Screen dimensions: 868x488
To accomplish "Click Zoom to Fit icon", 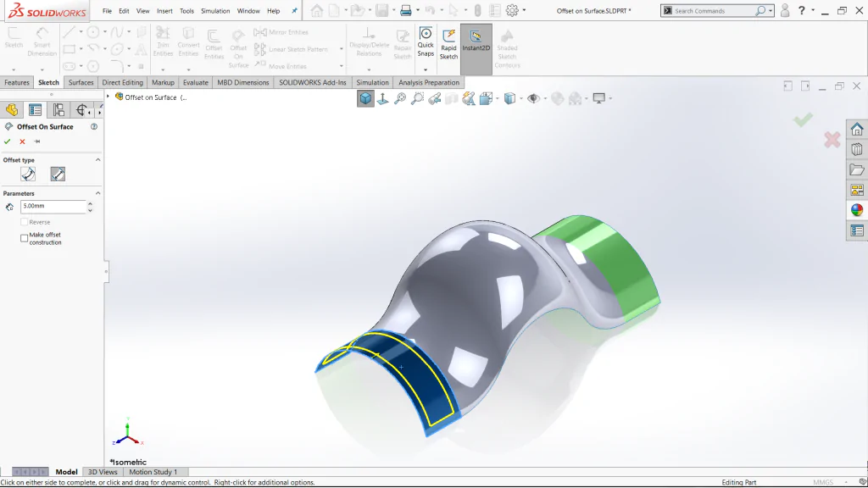I will tap(400, 98).
